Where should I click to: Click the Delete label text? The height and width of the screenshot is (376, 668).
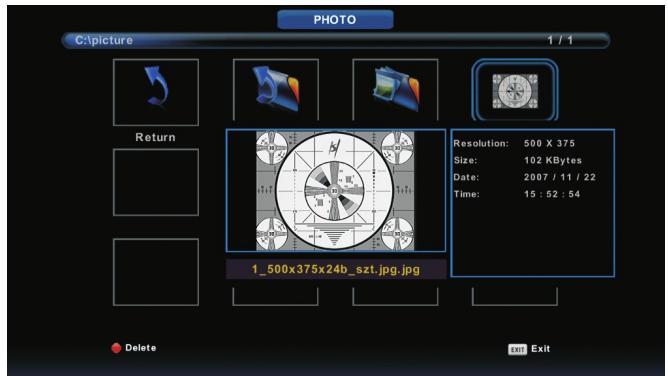[x=141, y=347]
